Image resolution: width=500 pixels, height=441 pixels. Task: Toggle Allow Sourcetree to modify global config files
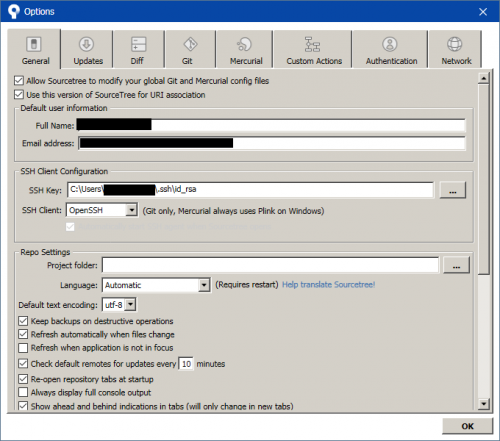tap(19, 81)
